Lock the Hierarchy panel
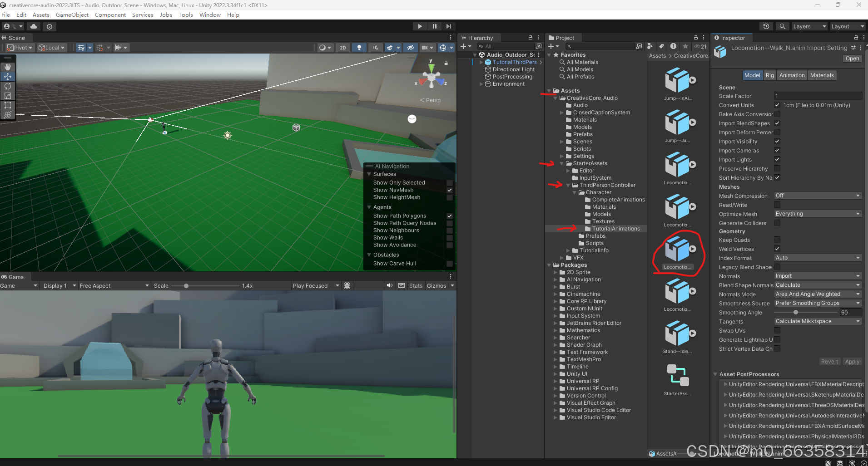The image size is (868, 466). coord(530,38)
